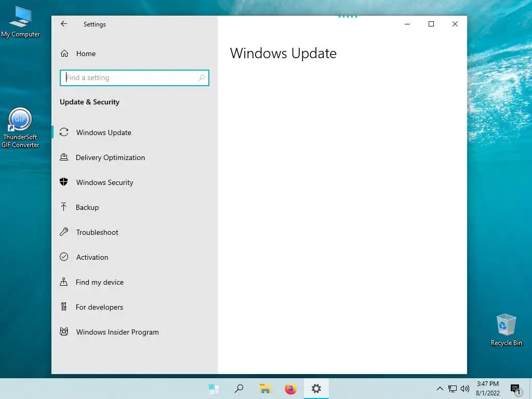Open Find my device
This screenshot has height=399, width=532.
point(135,282)
